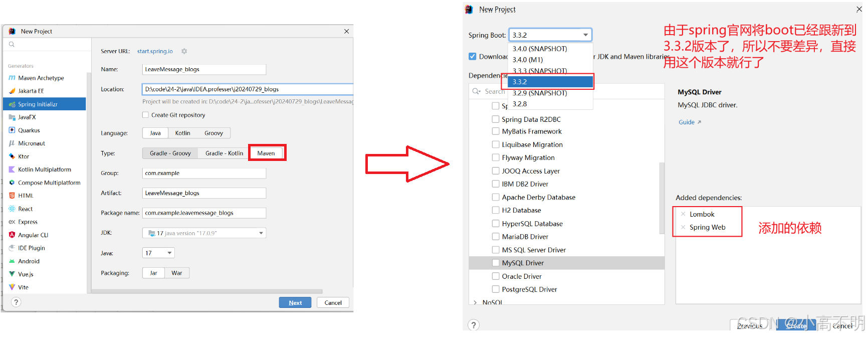Click the Quarkus generator icon

12,130
